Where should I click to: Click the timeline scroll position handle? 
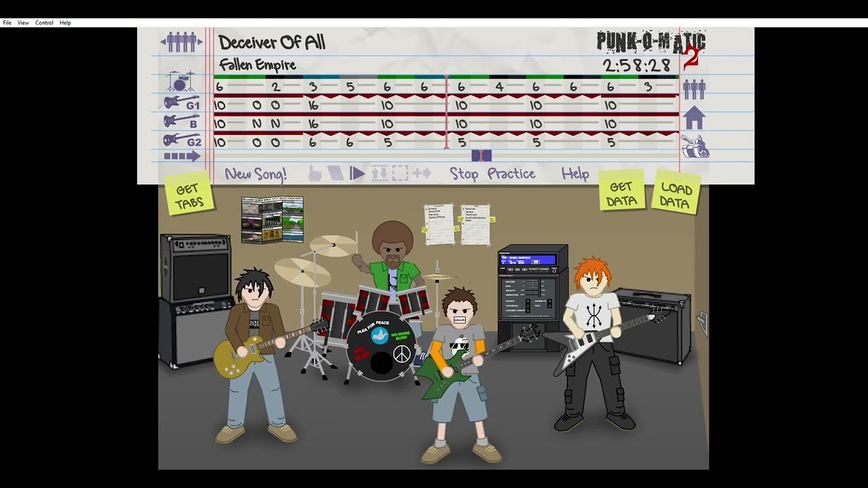481,156
